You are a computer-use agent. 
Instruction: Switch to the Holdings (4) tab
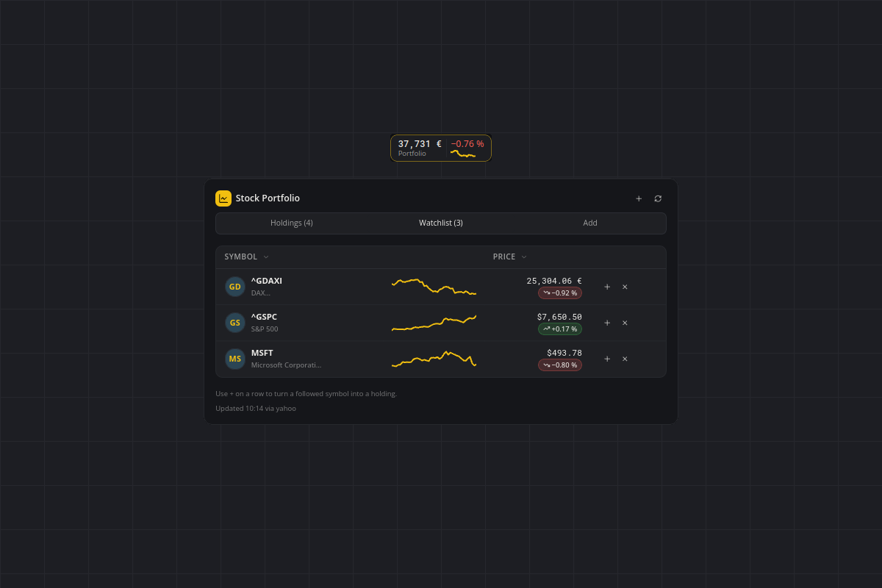coord(292,223)
